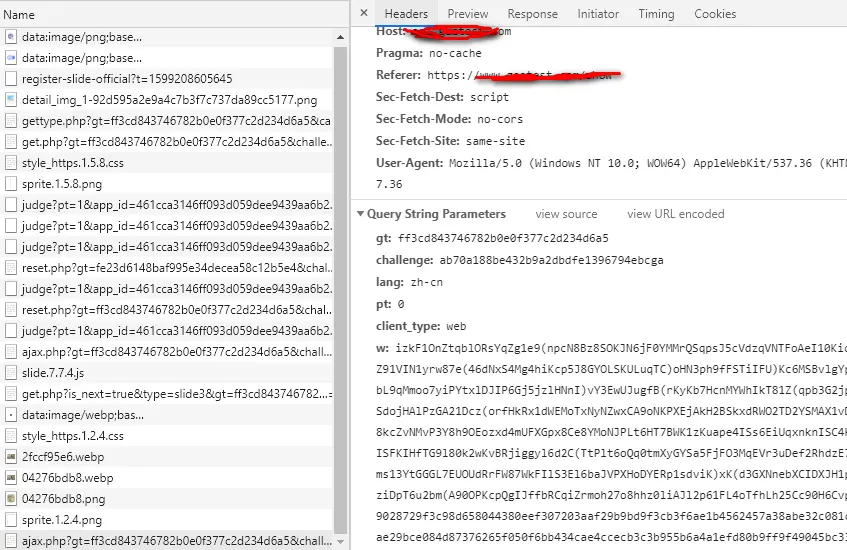Close the request details pane

(364, 13)
